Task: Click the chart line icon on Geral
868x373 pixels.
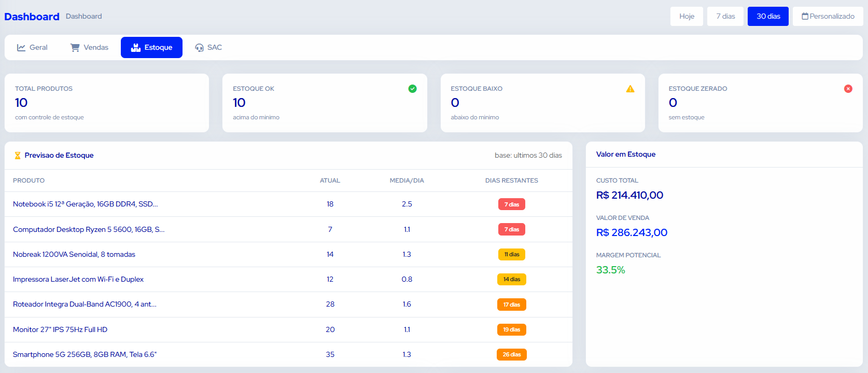Action: (21, 48)
